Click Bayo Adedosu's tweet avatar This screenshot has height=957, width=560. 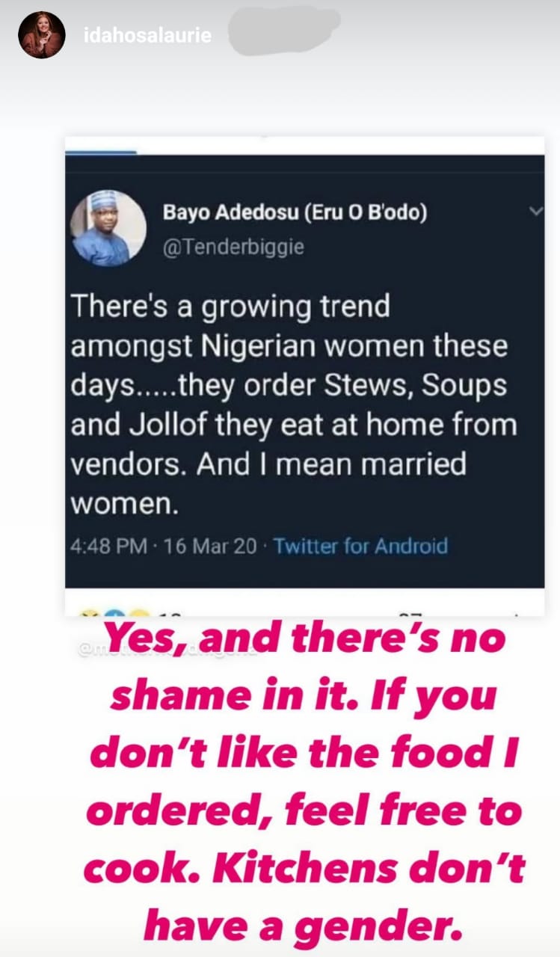coord(108,227)
